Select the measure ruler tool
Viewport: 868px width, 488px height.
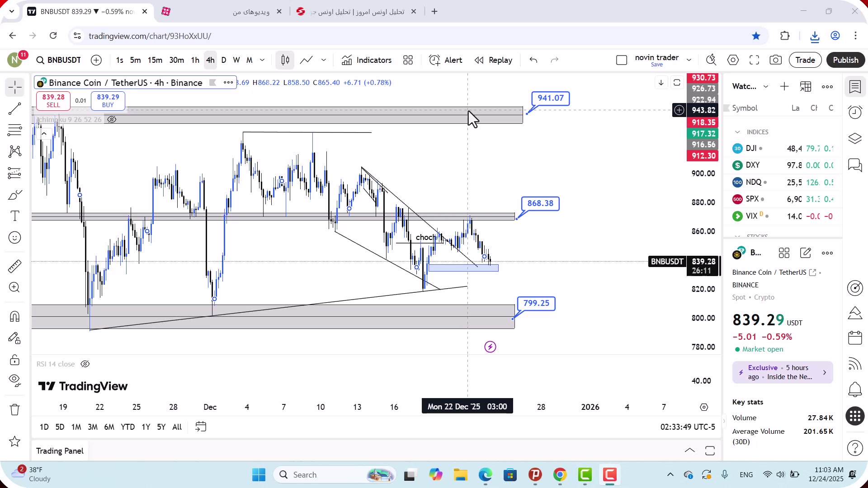point(15,266)
